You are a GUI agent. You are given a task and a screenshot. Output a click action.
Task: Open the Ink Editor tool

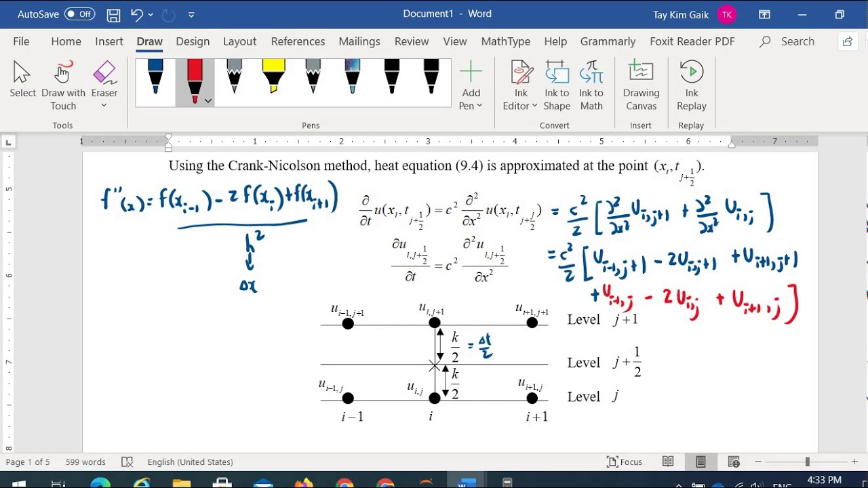[520, 85]
